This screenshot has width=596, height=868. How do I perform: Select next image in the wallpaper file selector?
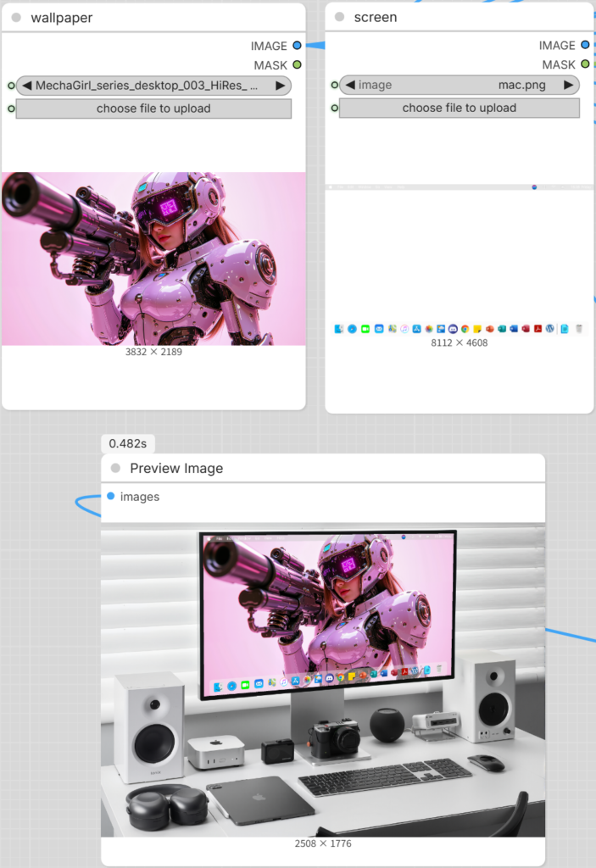(280, 86)
